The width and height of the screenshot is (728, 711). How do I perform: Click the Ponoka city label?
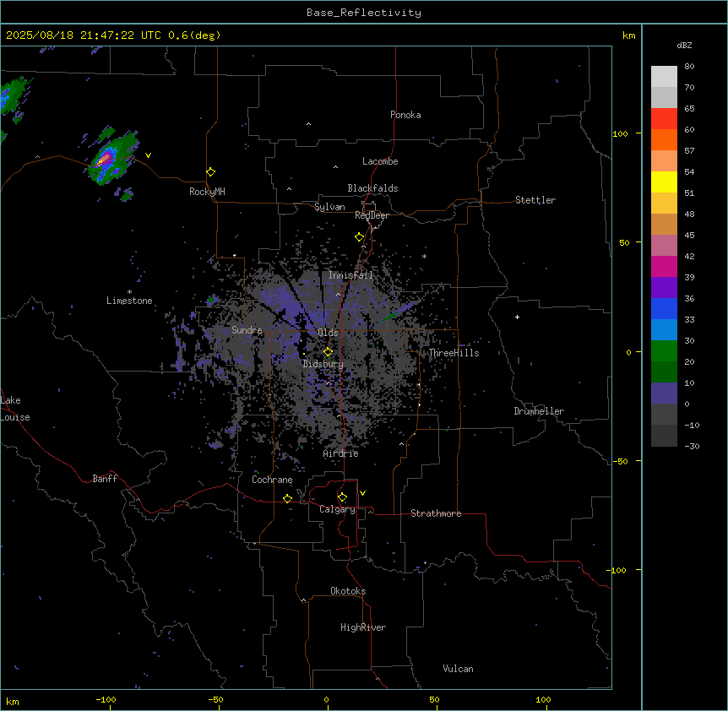point(405,115)
